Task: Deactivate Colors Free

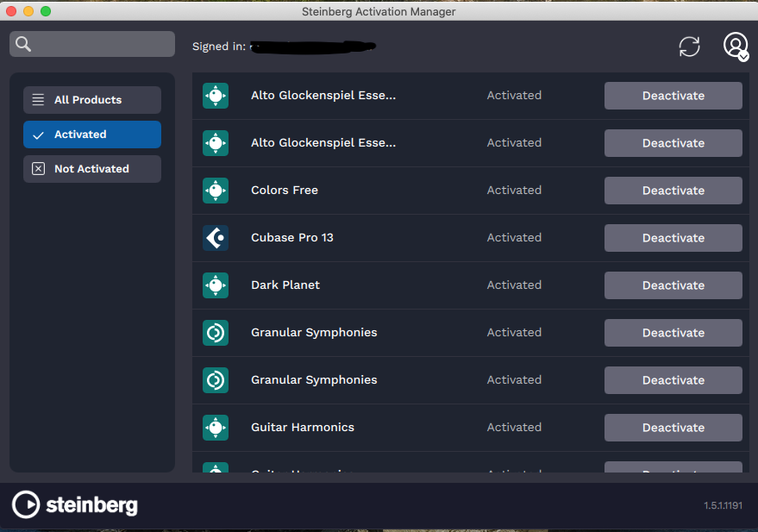Action: [x=673, y=191]
